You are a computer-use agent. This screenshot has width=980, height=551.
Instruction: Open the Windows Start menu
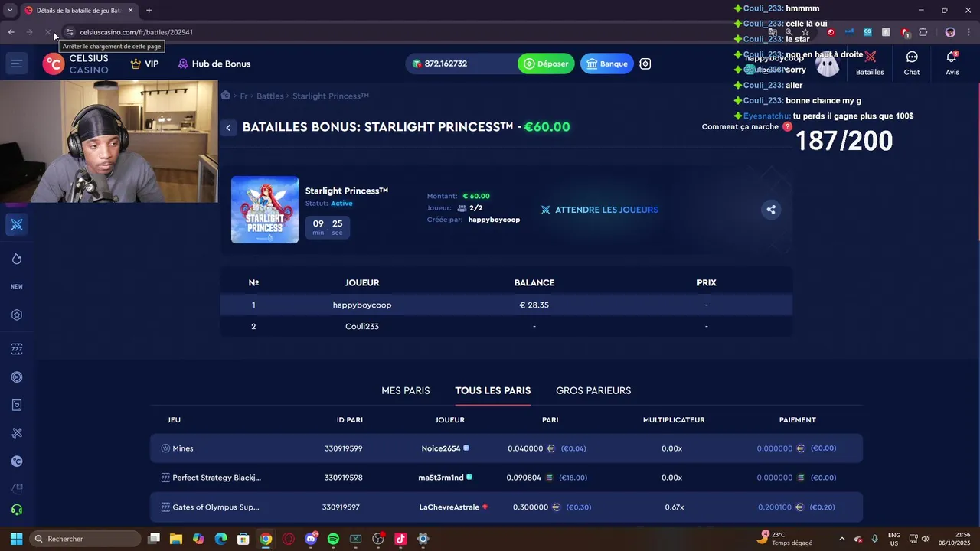pyautogui.click(x=15, y=539)
